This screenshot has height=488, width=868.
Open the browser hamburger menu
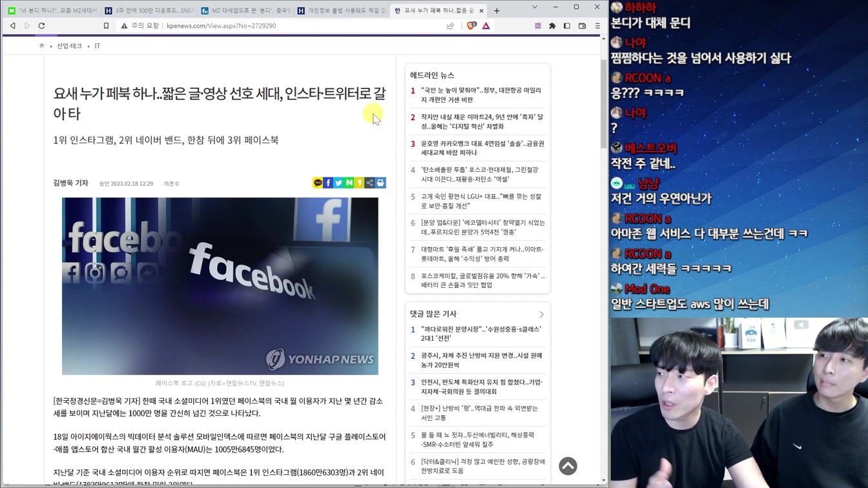[x=597, y=26]
